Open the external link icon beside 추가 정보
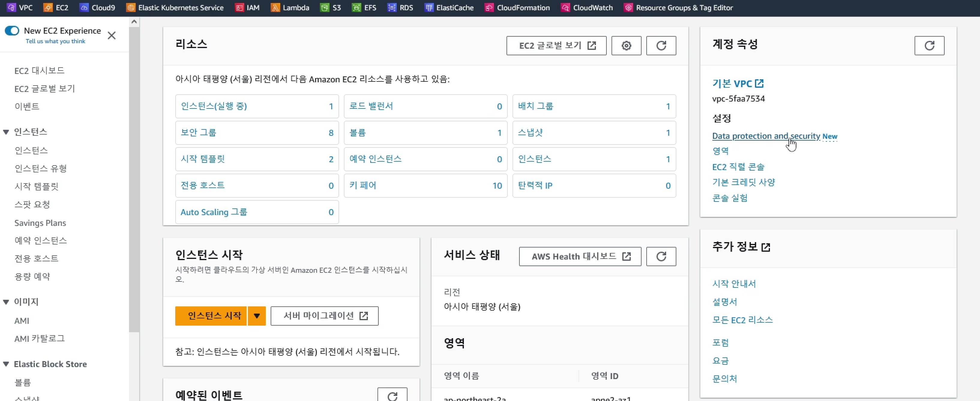Screen dimensions: 980x401 766,248
